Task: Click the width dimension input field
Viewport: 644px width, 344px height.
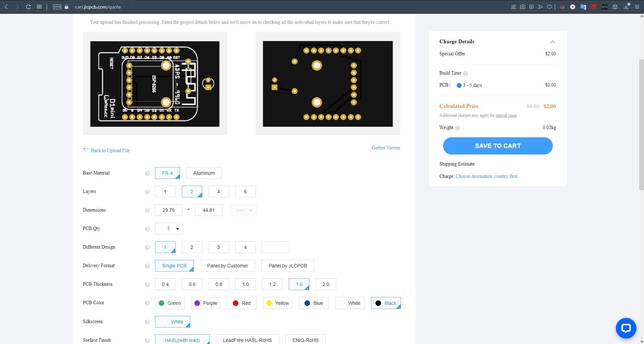Action: coord(168,210)
